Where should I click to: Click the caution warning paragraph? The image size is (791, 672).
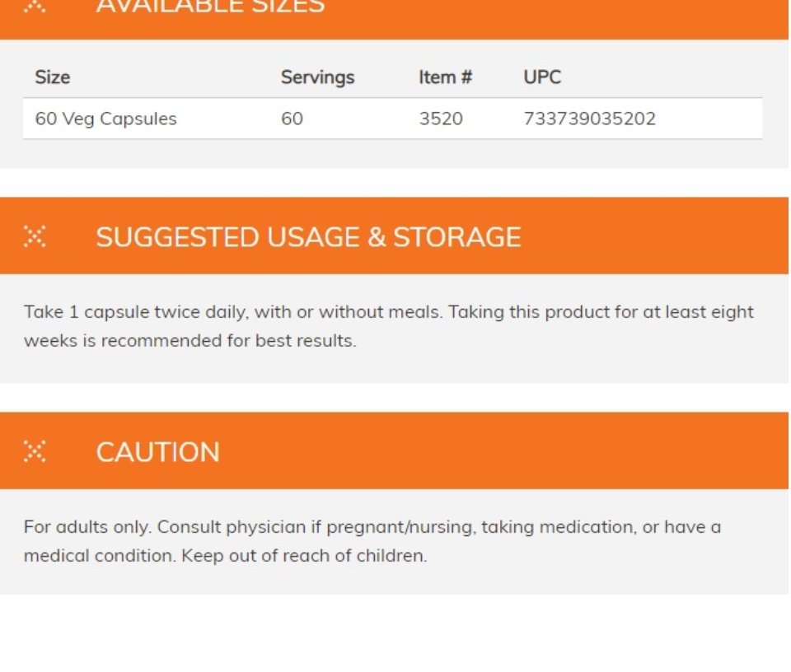372,541
